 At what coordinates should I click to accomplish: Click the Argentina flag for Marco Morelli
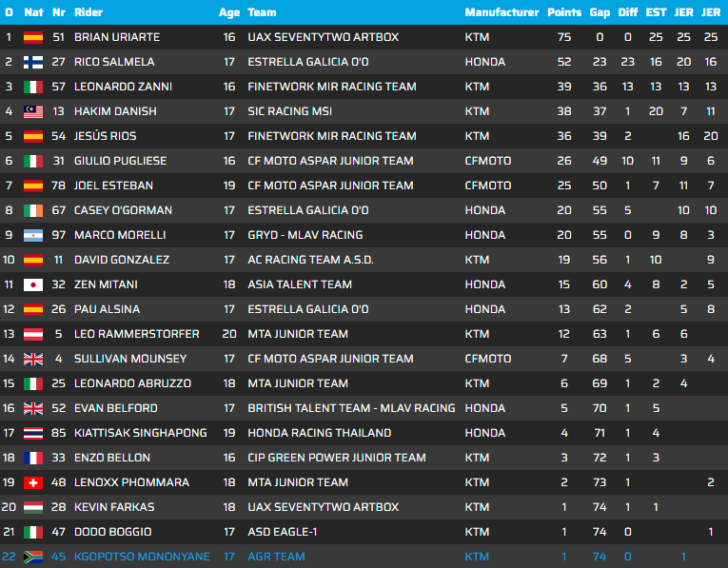[x=33, y=235]
